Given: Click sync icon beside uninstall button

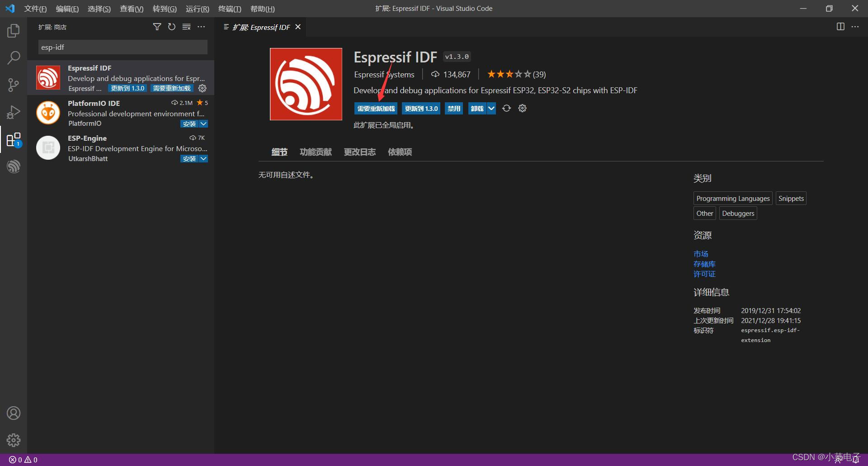Looking at the screenshot, I should pos(506,109).
